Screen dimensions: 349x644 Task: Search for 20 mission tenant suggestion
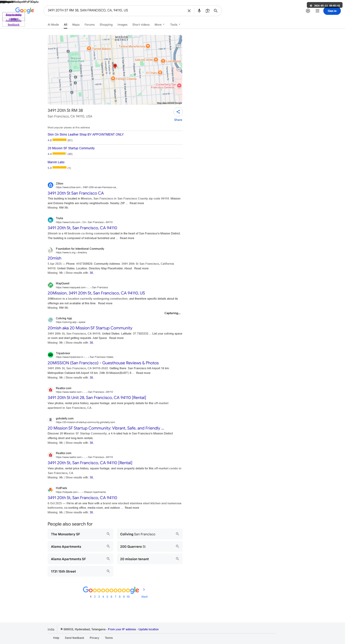(x=150, y=559)
